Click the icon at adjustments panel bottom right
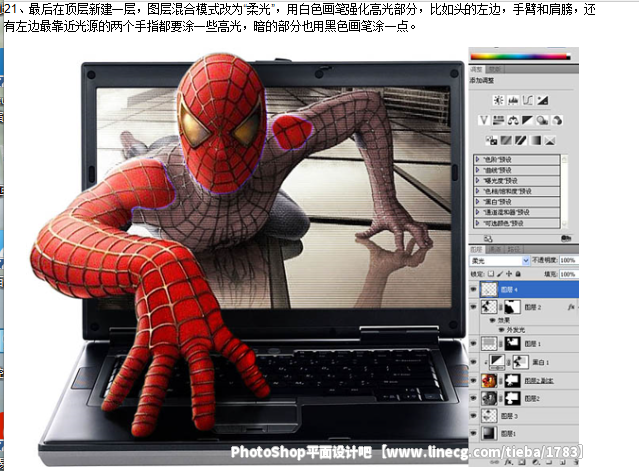 point(566,238)
